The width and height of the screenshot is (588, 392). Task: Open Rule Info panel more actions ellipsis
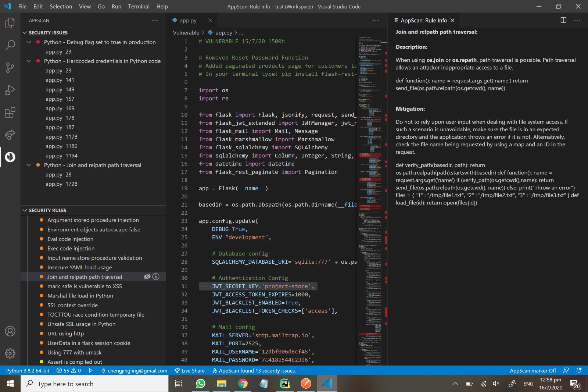577,20
